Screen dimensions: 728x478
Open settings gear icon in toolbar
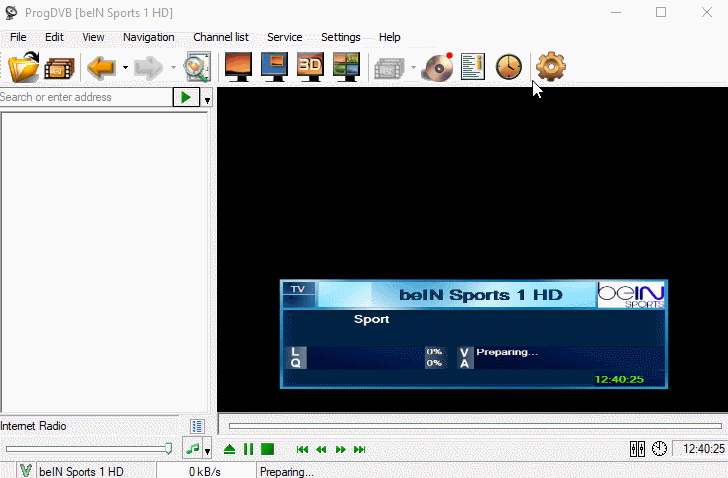(551, 67)
